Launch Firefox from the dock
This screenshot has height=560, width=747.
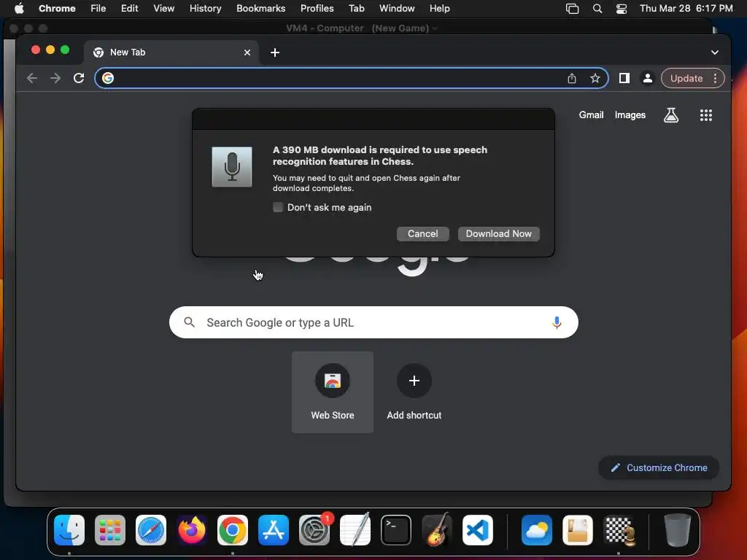tap(192, 530)
